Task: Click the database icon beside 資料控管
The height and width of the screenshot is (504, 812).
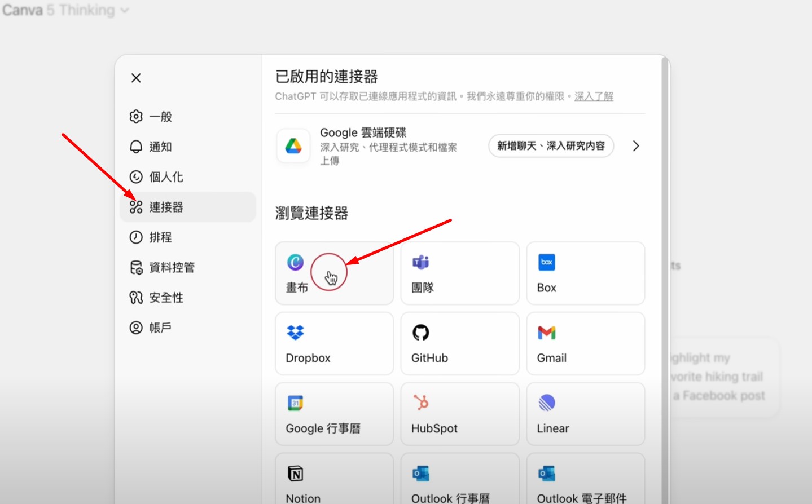Action: [x=136, y=267]
